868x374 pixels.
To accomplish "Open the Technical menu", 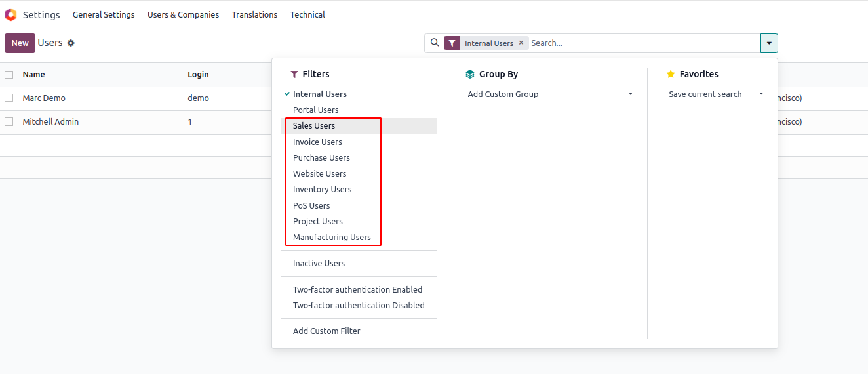I will click(307, 14).
